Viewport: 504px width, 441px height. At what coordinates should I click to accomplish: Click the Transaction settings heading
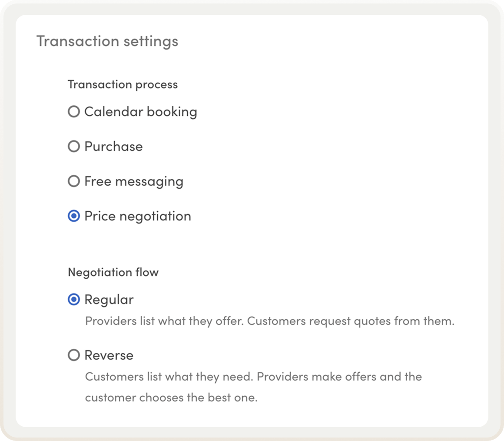108,41
